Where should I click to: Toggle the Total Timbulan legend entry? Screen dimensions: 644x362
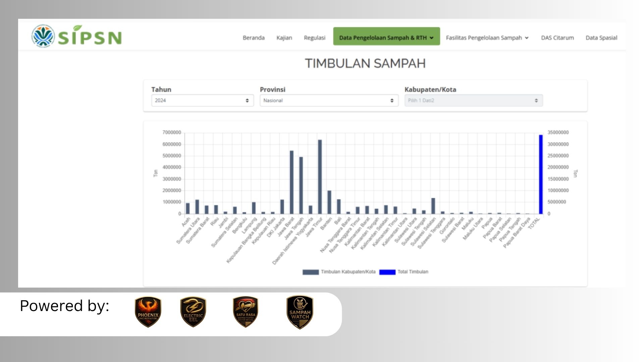[412, 271]
